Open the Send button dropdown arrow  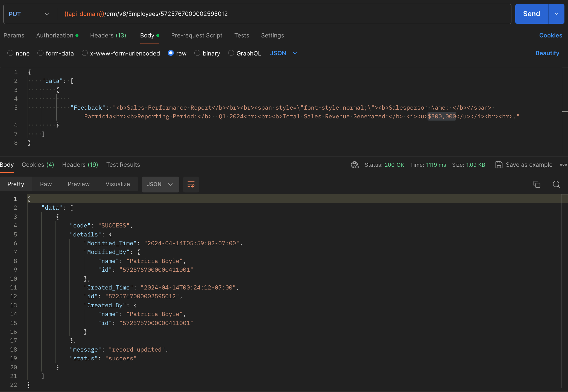[x=556, y=14]
